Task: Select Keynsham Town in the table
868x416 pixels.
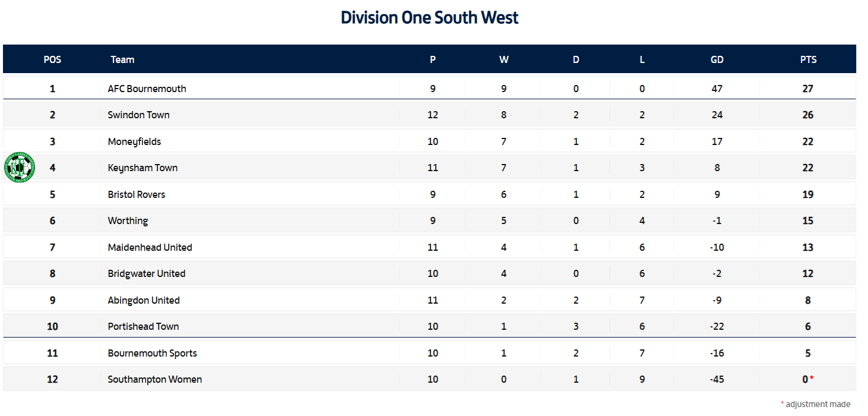Action: point(142,168)
